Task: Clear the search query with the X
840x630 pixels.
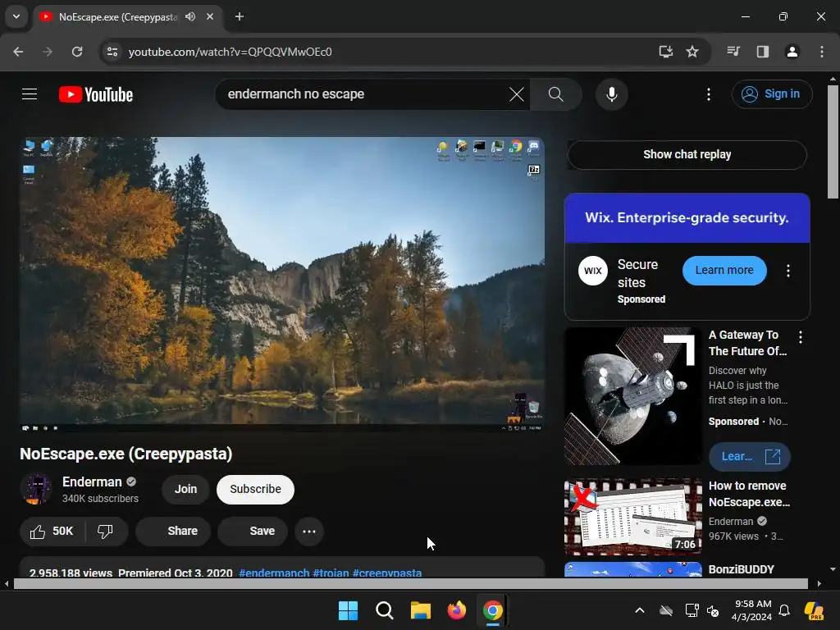Action: 517,94
